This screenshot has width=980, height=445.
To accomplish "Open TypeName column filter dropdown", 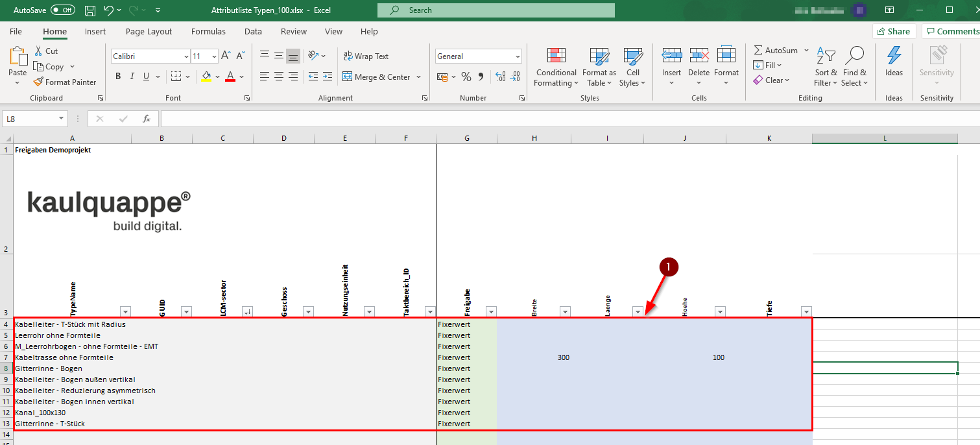I will (x=126, y=311).
